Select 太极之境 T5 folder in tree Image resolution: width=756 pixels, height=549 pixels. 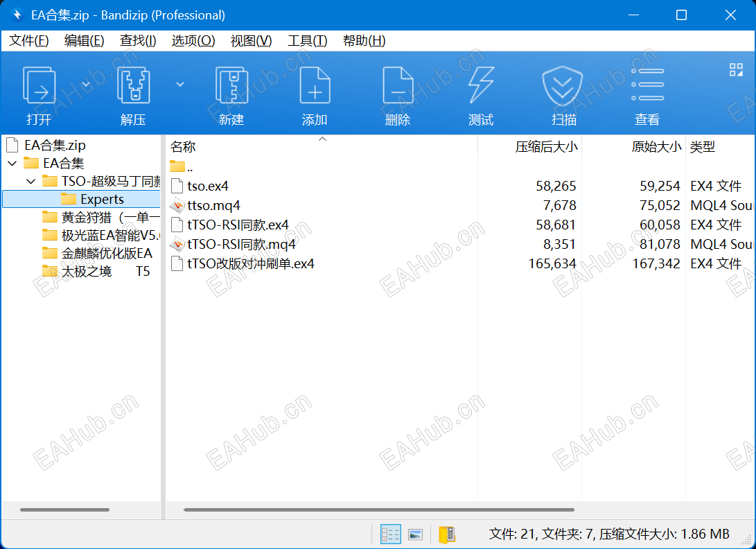coord(96,272)
